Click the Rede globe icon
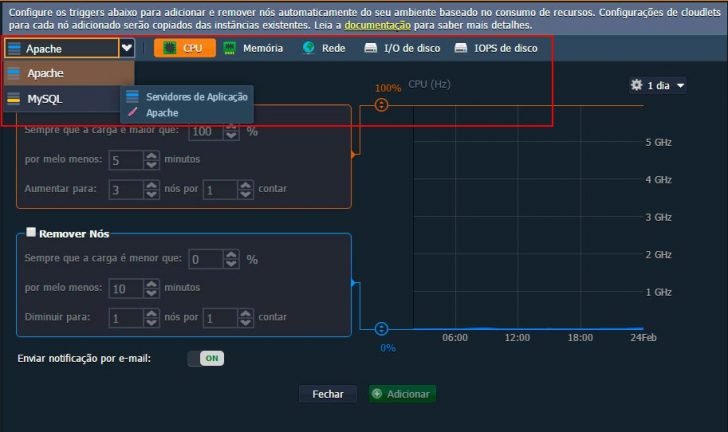This screenshot has width=728, height=432. click(308, 47)
